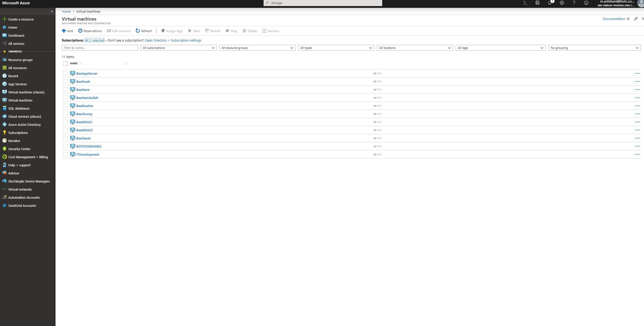
Task: Click the Filter by name input field
Action: click(x=100, y=48)
